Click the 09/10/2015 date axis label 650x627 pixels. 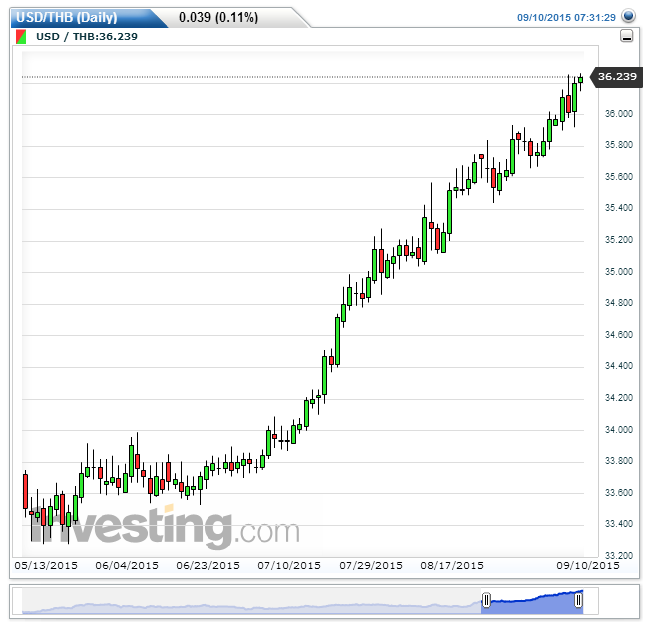588,565
